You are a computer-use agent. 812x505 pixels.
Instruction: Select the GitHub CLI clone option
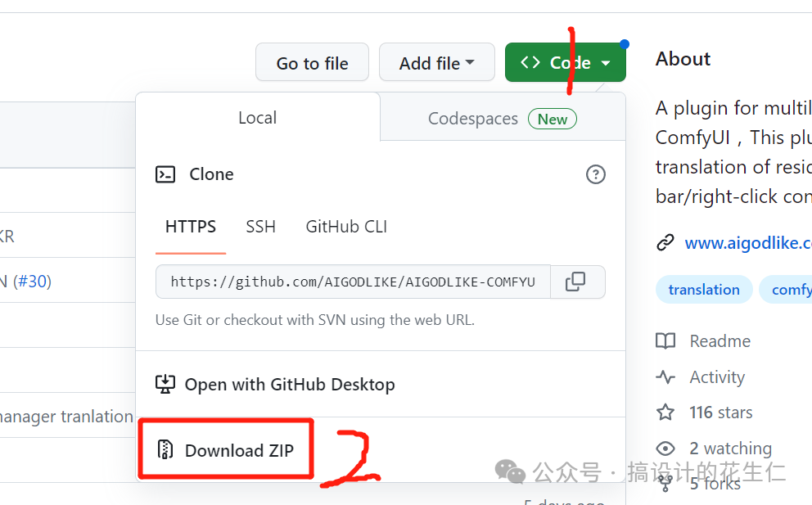point(346,227)
